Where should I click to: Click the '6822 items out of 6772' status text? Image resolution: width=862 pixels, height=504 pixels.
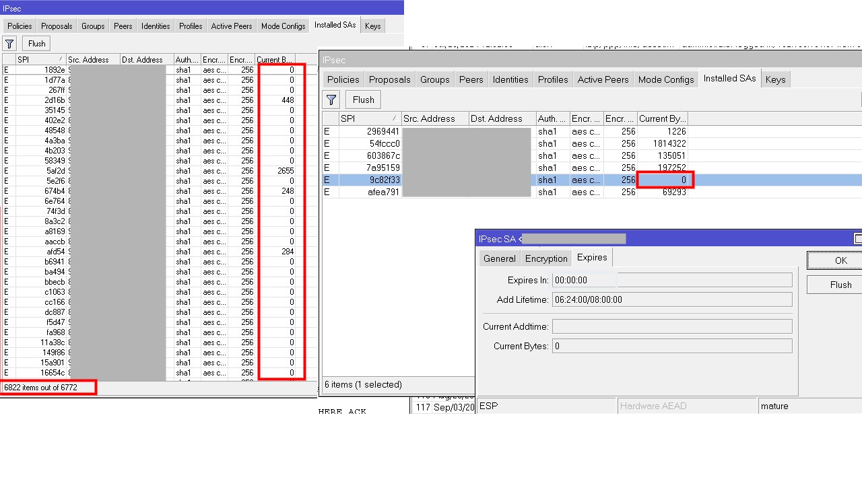click(x=40, y=388)
